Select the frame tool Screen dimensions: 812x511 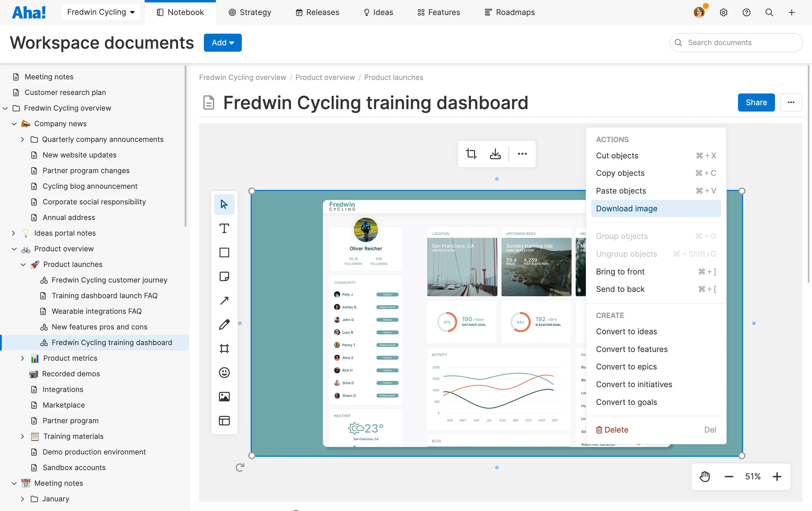coord(224,348)
